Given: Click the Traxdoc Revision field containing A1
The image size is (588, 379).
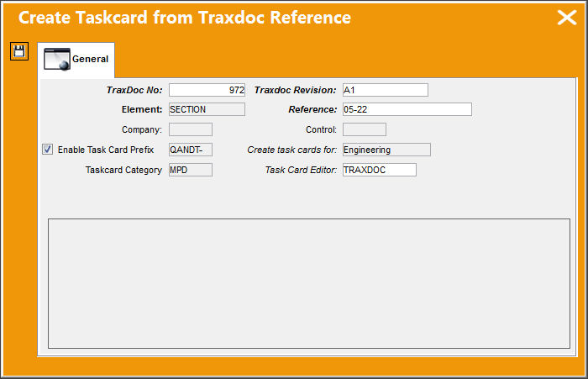Looking at the screenshot, I should tap(385, 90).
